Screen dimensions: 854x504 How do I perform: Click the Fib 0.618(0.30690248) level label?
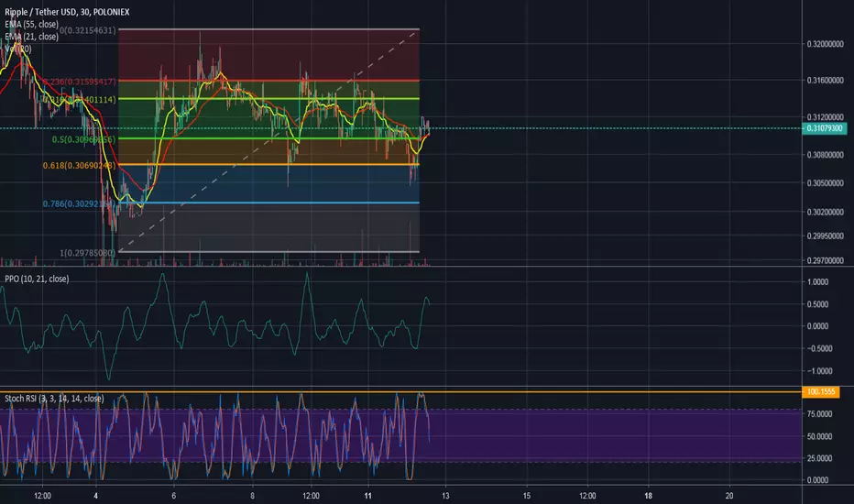point(80,165)
